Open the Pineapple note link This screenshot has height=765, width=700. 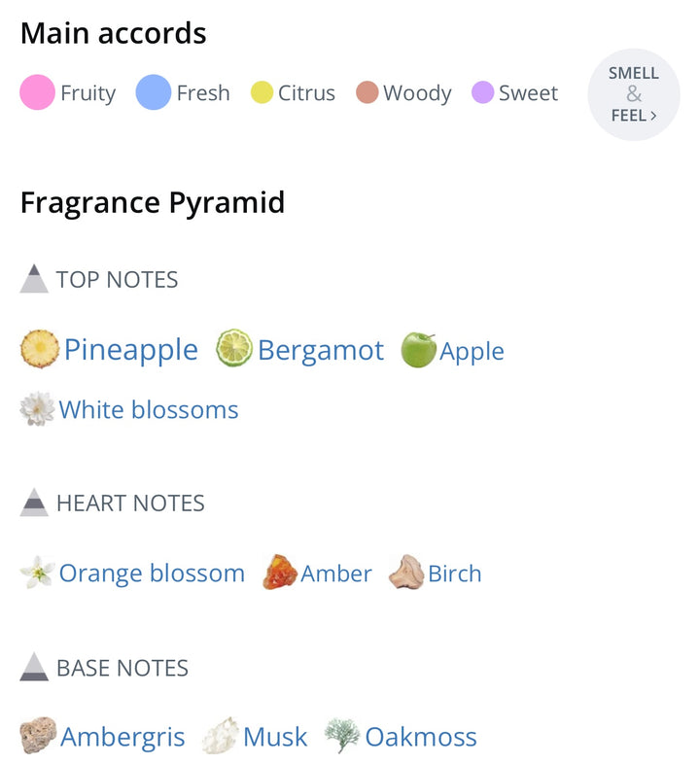130,350
